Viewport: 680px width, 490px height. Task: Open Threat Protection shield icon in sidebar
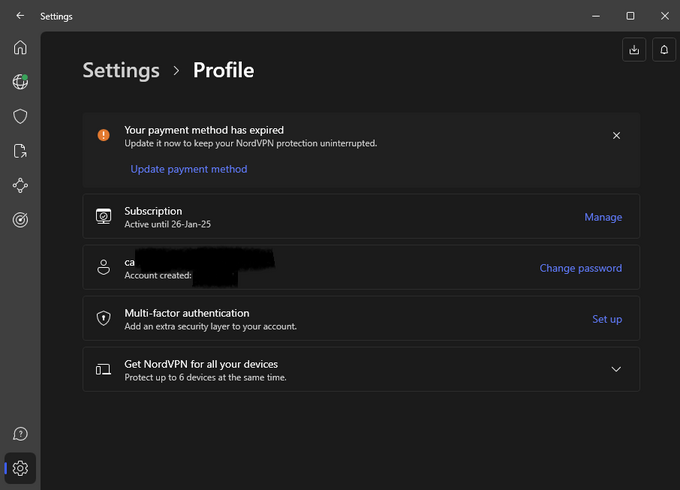[x=20, y=117]
